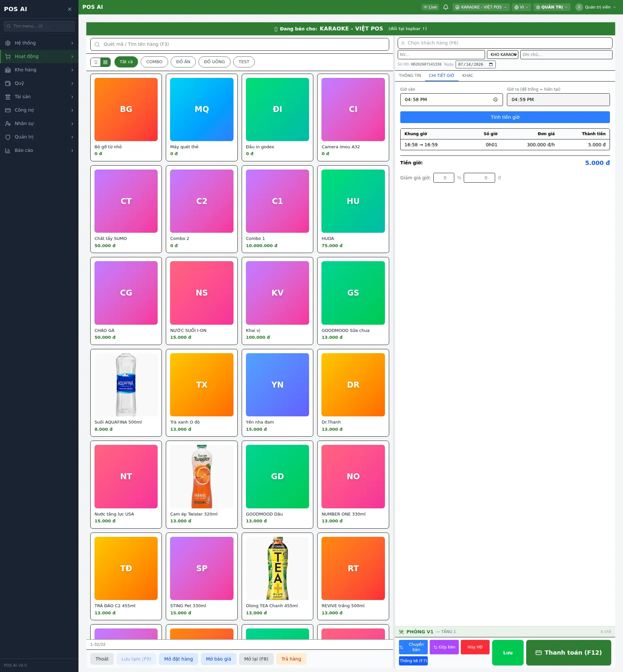623x672 pixels.
Task: Switch to list view layout icon
Action: [x=96, y=62]
